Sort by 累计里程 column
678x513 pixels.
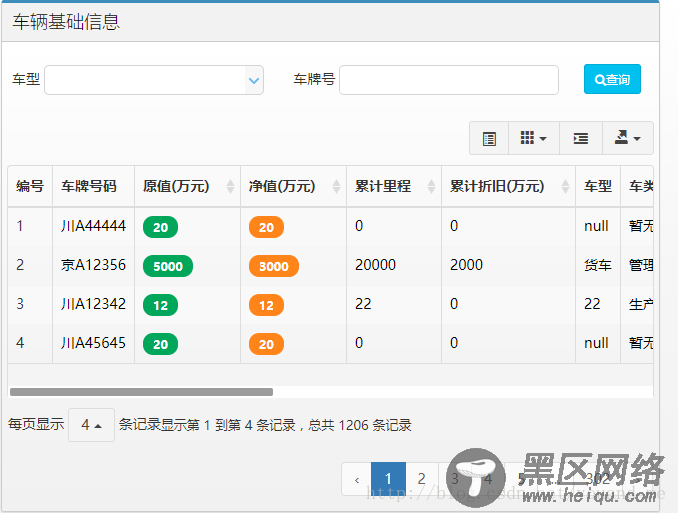[x=394, y=186]
